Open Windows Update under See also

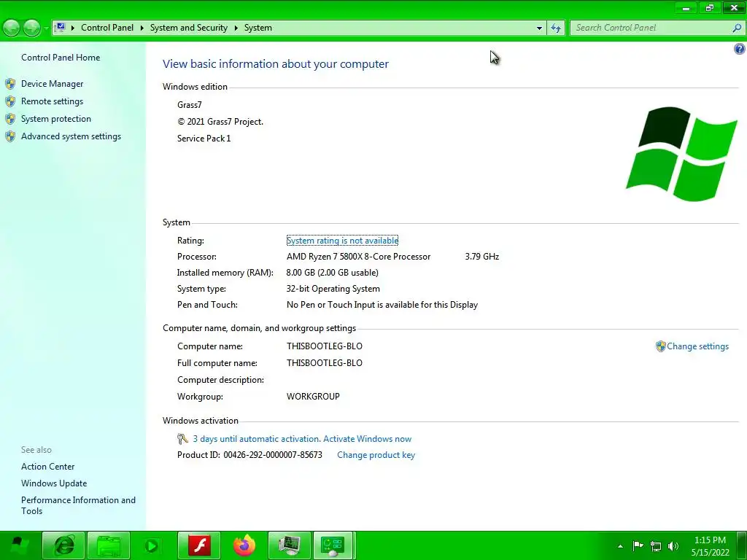click(54, 483)
